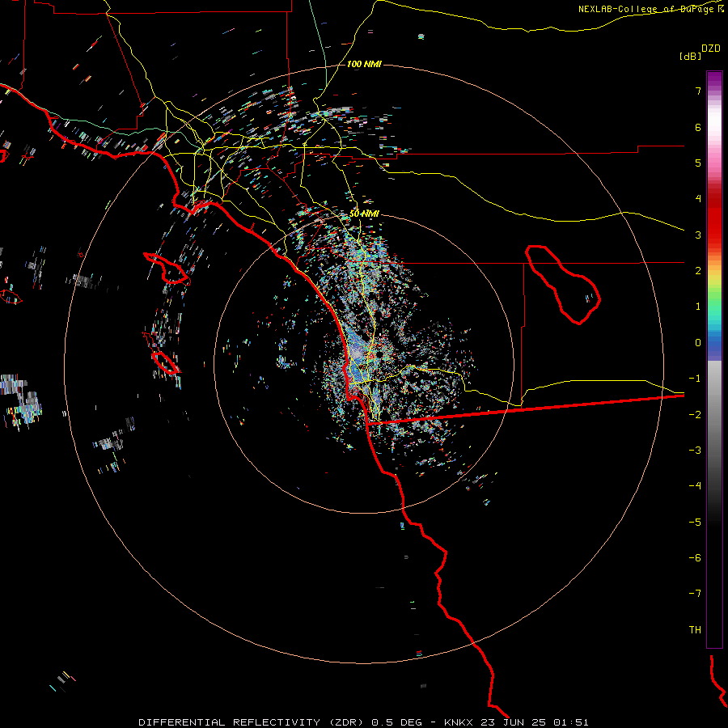The width and height of the screenshot is (728, 728).
Task: Click the 100 NMI range ring label
Action: coord(364,64)
